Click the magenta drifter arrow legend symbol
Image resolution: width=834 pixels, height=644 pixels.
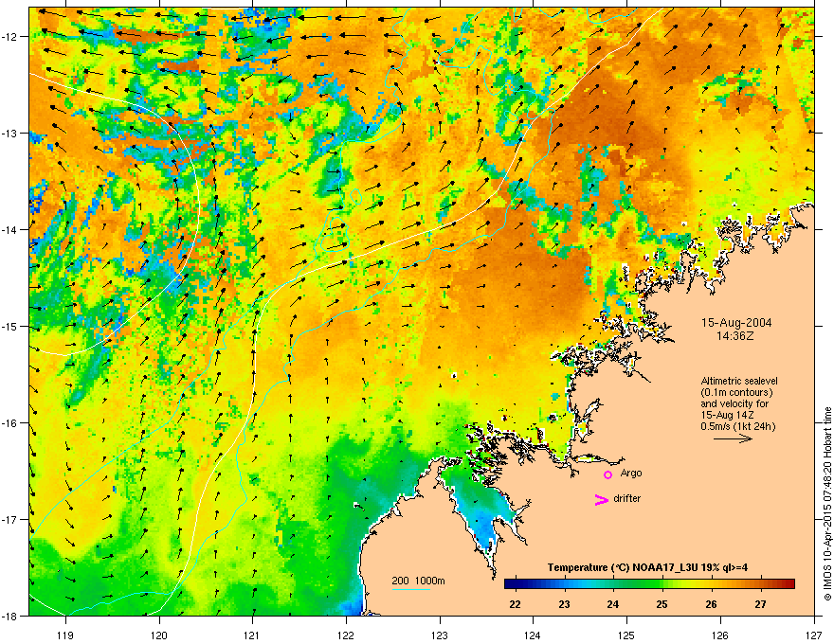[x=601, y=499]
